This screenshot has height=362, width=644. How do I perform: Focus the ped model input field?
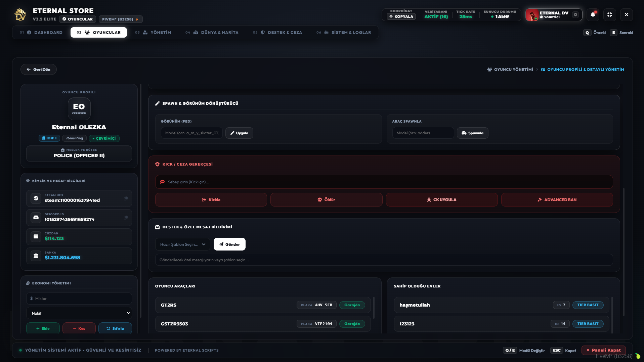(x=191, y=133)
